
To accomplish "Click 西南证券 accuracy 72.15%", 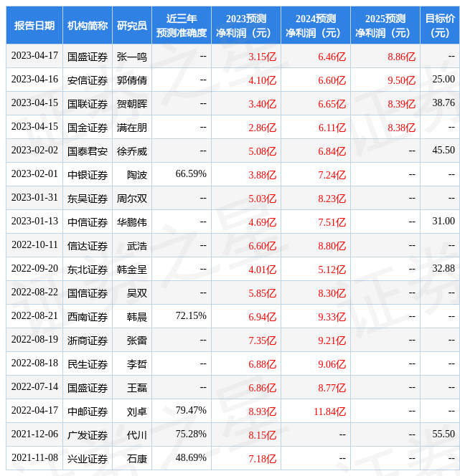I will [x=191, y=316].
